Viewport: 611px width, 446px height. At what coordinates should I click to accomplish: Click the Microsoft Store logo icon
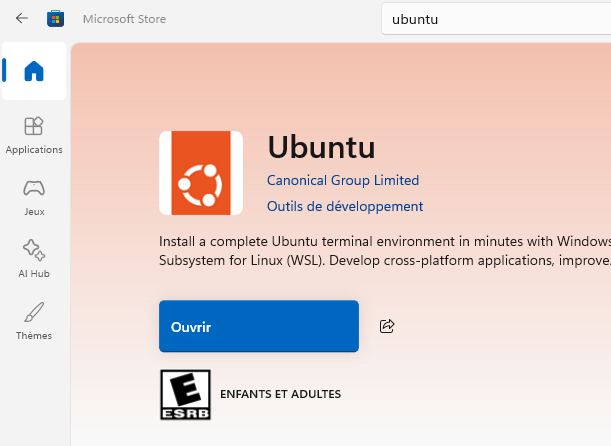point(55,18)
